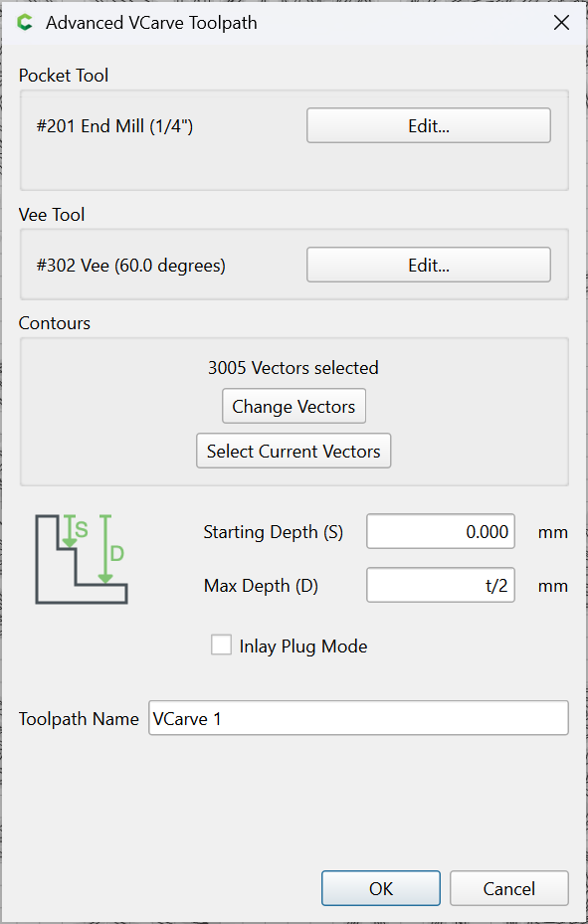Image resolution: width=588 pixels, height=924 pixels.
Task: Click the Carbide Create logo in title bar
Action: (x=25, y=23)
